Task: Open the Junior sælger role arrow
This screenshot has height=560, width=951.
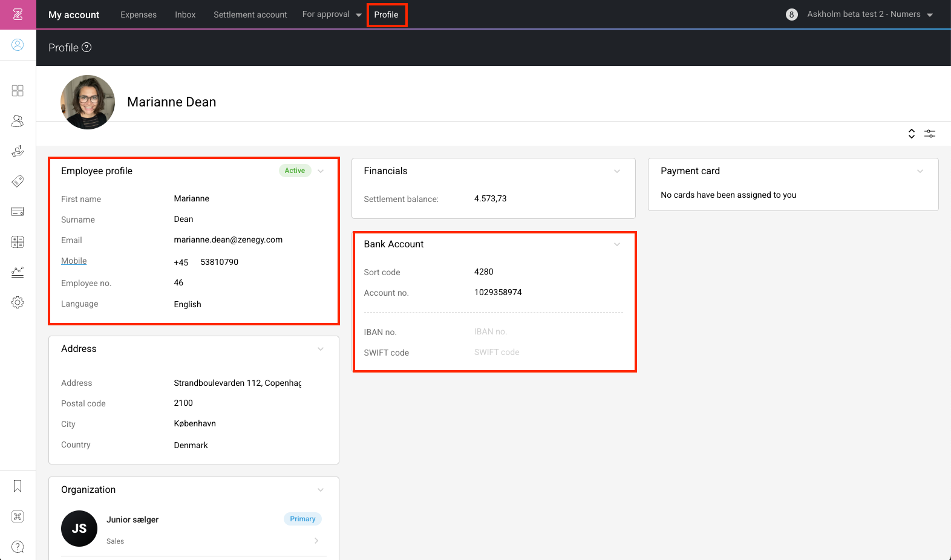Action: tap(316, 541)
